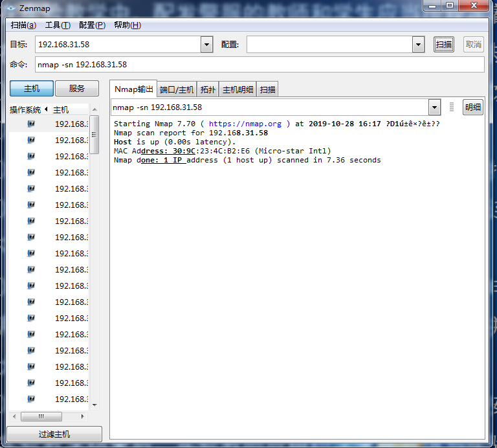497x448 pixels.
Task: Click the 明细 details button
Action: pyautogui.click(x=472, y=107)
